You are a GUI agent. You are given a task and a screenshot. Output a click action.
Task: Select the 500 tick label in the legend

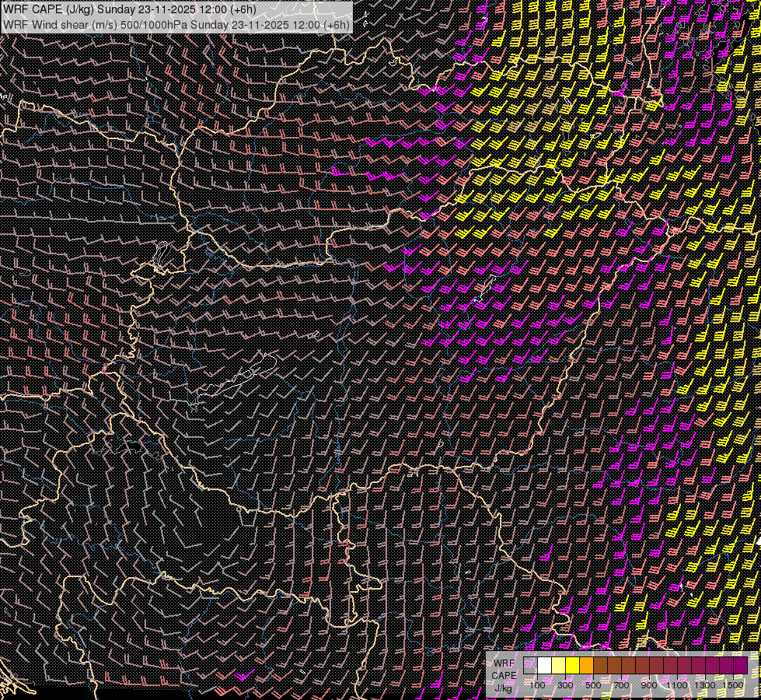click(x=593, y=685)
